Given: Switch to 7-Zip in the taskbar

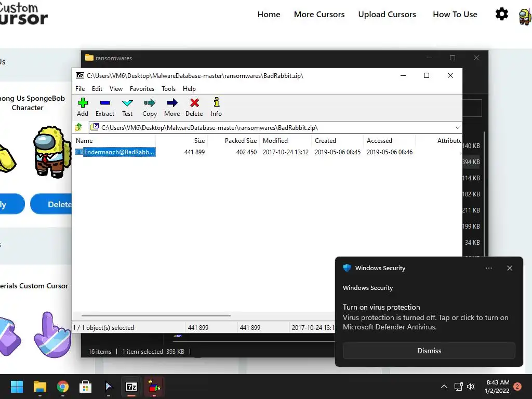Looking at the screenshot, I should (131, 387).
